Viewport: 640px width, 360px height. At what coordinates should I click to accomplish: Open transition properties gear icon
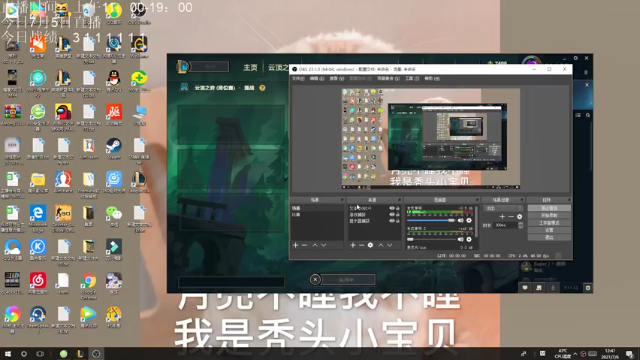(520, 217)
